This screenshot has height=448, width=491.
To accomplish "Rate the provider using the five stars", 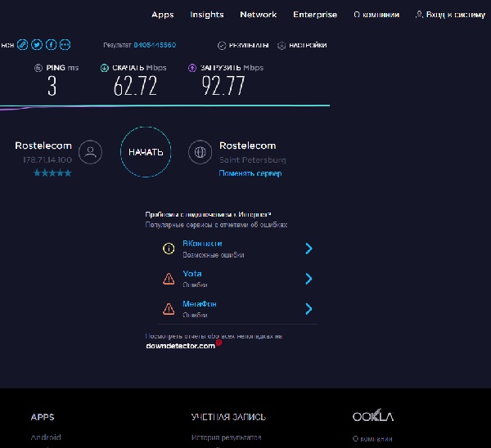I will tap(52, 173).
